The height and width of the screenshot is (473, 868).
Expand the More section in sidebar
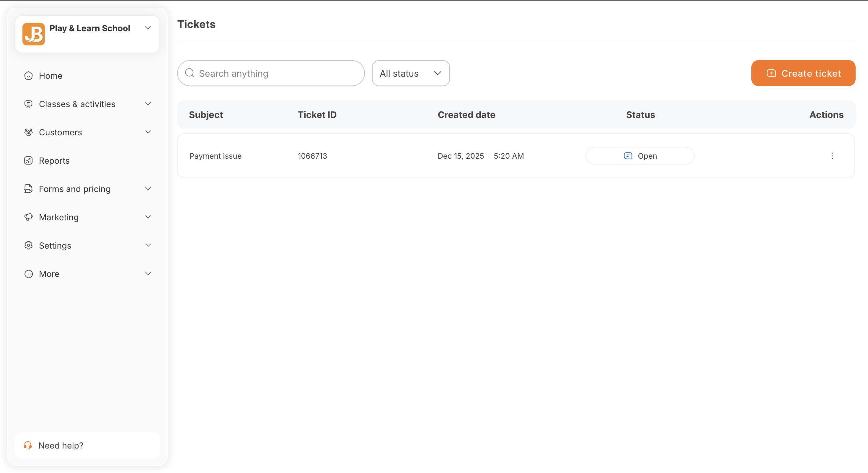click(148, 273)
